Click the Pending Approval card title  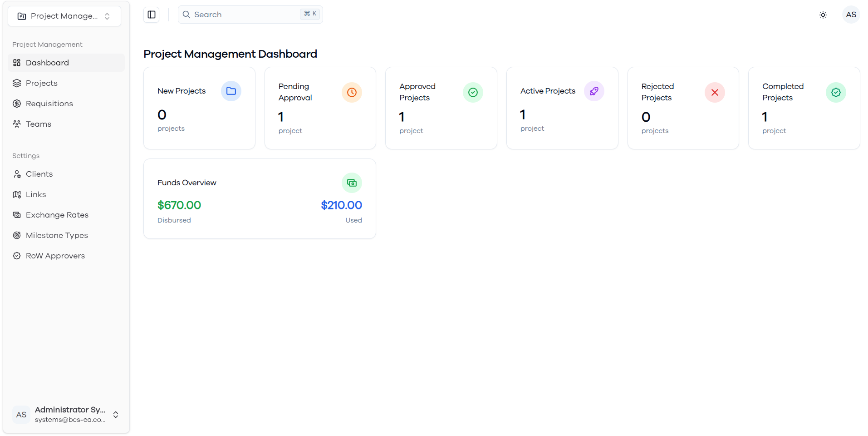pyautogui.click(x=295, y=92)
